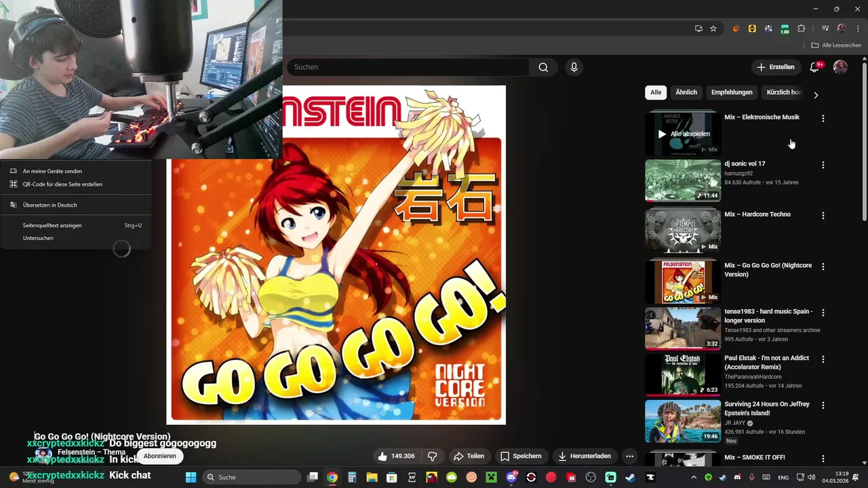
Task: Select 'QR-Code für diese Seite erstellen'
Action: point(76,184)
